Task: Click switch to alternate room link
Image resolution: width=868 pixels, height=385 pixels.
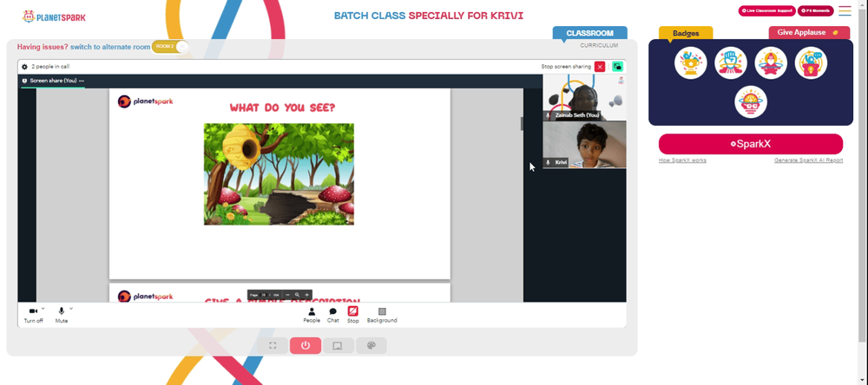Action: pyautogui.click(x=110, y=47)
